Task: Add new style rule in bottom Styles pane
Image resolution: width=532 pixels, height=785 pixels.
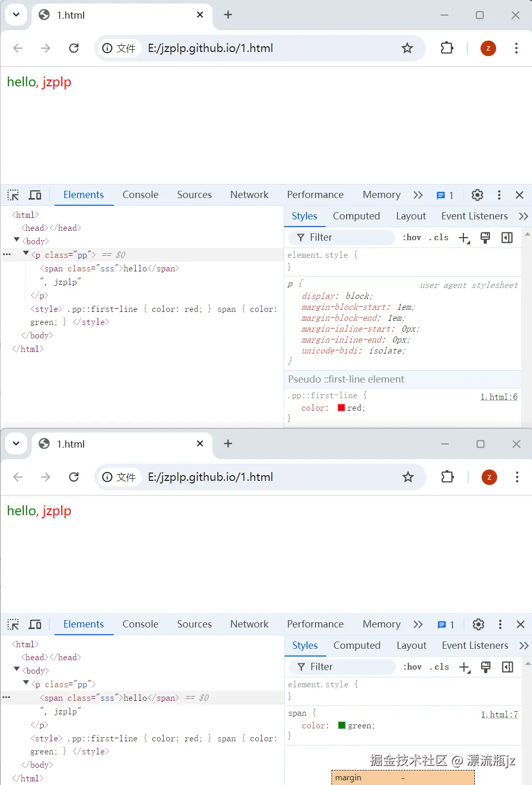Action: [464, 668]
